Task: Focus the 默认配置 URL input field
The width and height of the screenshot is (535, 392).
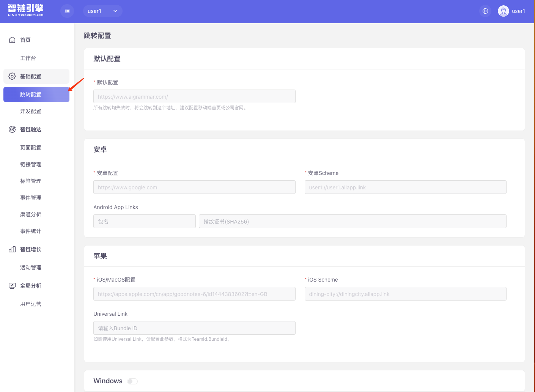Action: pyautogui.click(x=194, y=96)
